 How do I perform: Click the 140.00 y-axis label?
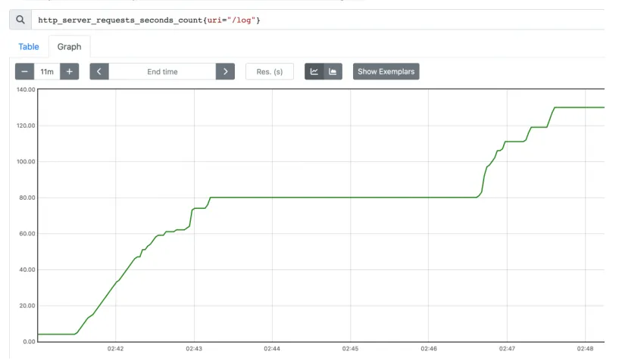26,89
